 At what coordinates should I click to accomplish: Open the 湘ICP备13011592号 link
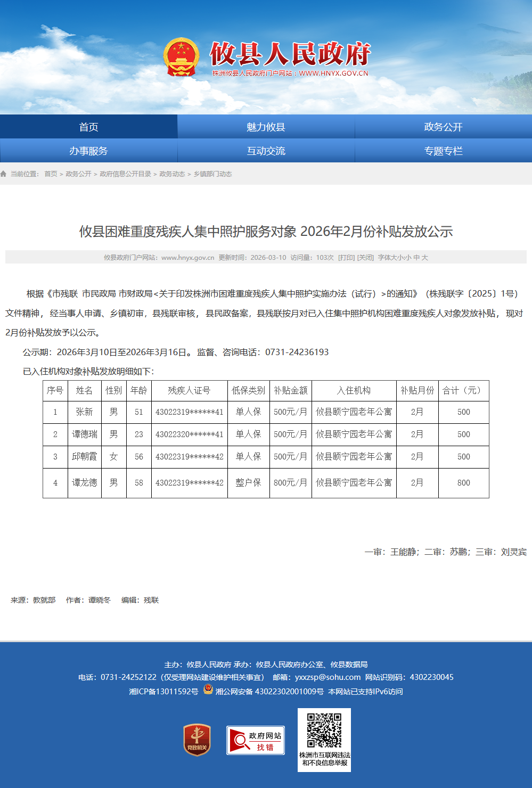pos(163,692)
